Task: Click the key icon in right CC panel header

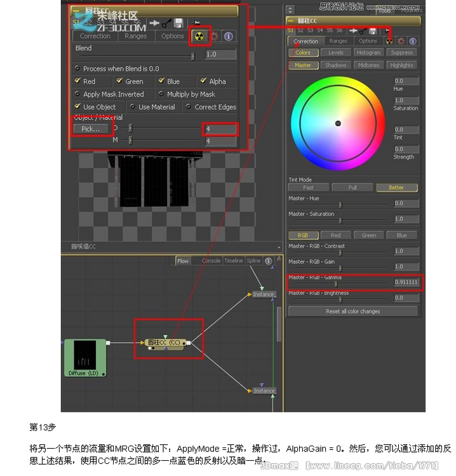Action: (363, 31)
